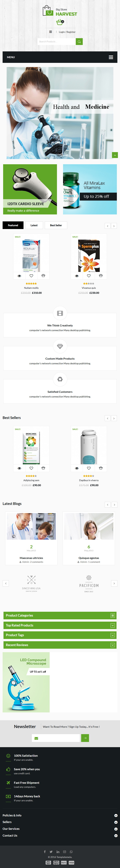Switch to the Latest products tab
The width and height of the screenshot is (120, 868).
(x=34, y=225)
